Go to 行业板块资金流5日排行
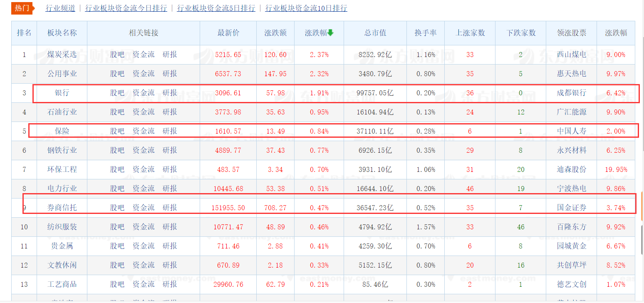The width and height of the screenshot is (644, 303). coord(216,8)
